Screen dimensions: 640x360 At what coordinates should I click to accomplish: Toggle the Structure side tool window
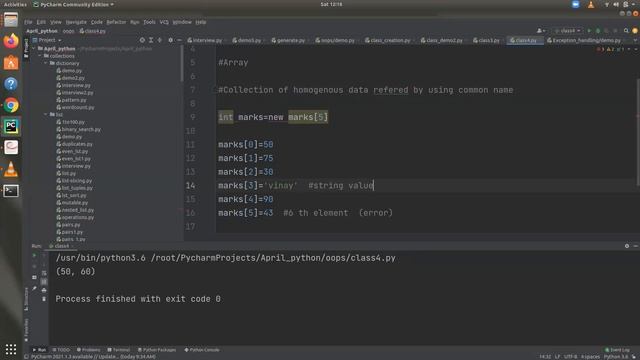coord(26,299)
